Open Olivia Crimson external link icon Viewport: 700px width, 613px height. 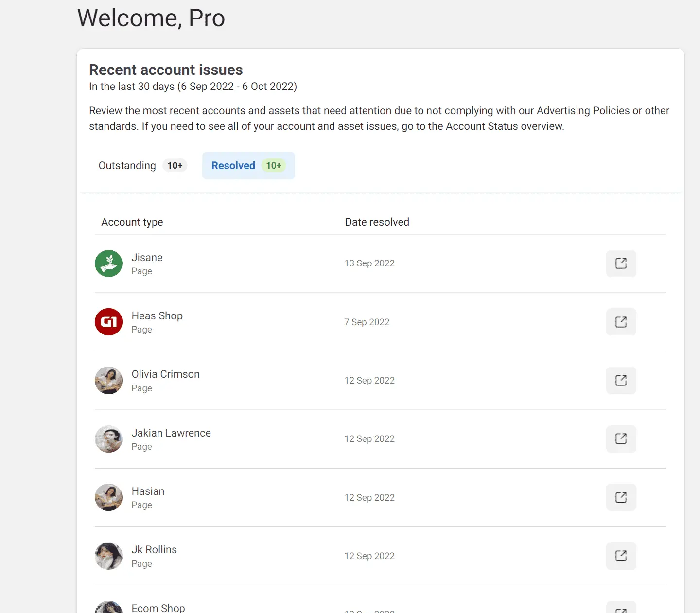[621, 380]
